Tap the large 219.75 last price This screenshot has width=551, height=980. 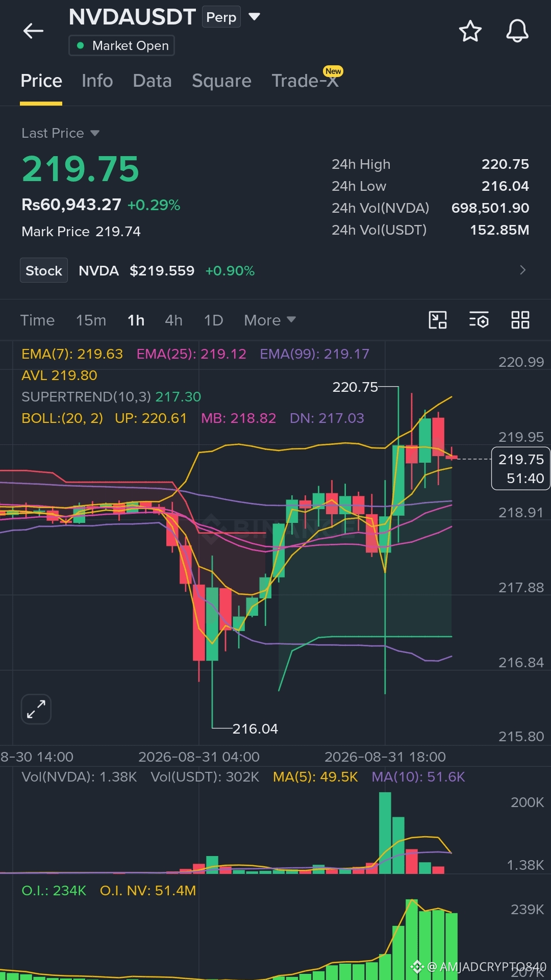tap(81, 169)
